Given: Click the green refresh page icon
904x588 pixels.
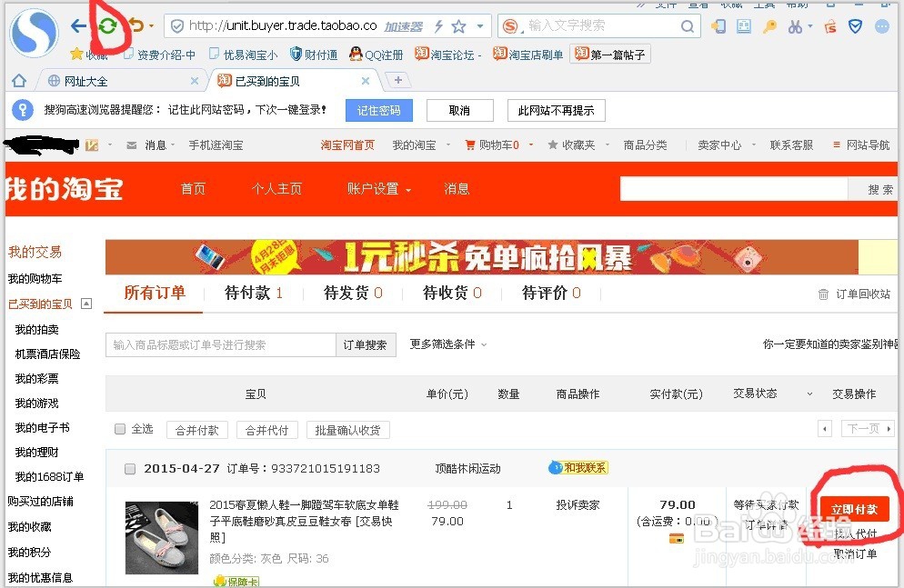Looking at the screenshot, I should (x=108, y=25).
